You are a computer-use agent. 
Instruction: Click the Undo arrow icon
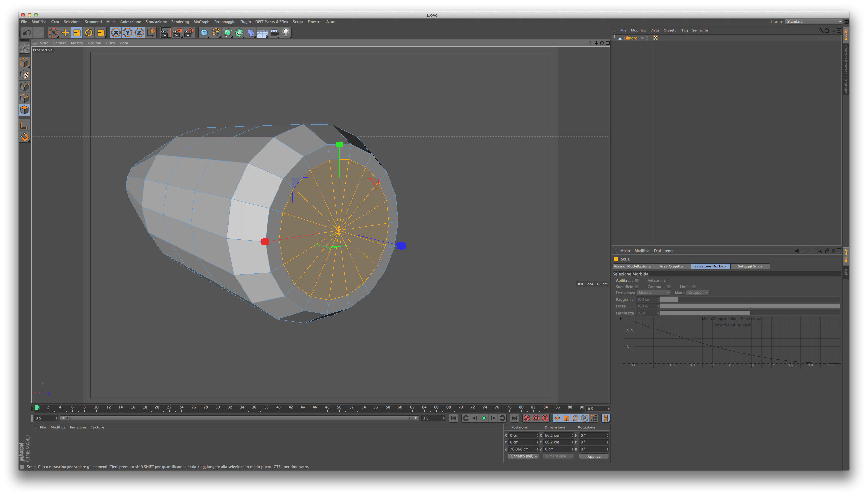[x=27, y=33]
